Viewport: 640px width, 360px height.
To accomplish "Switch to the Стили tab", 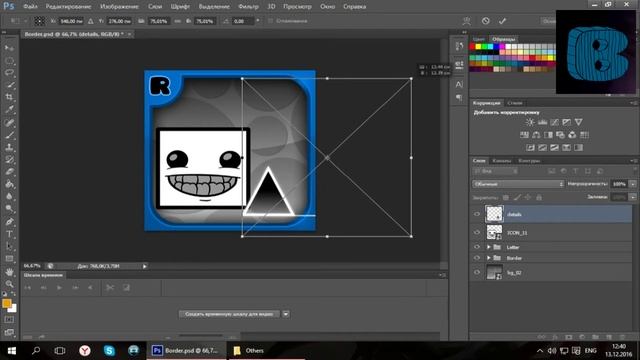I will pos(515,103).
